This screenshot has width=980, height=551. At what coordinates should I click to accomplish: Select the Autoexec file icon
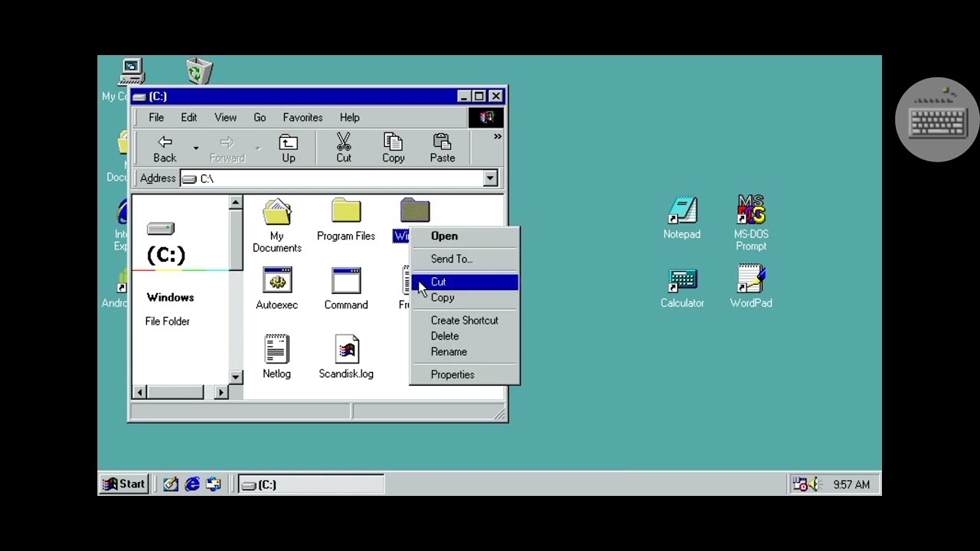pos(277,280)
